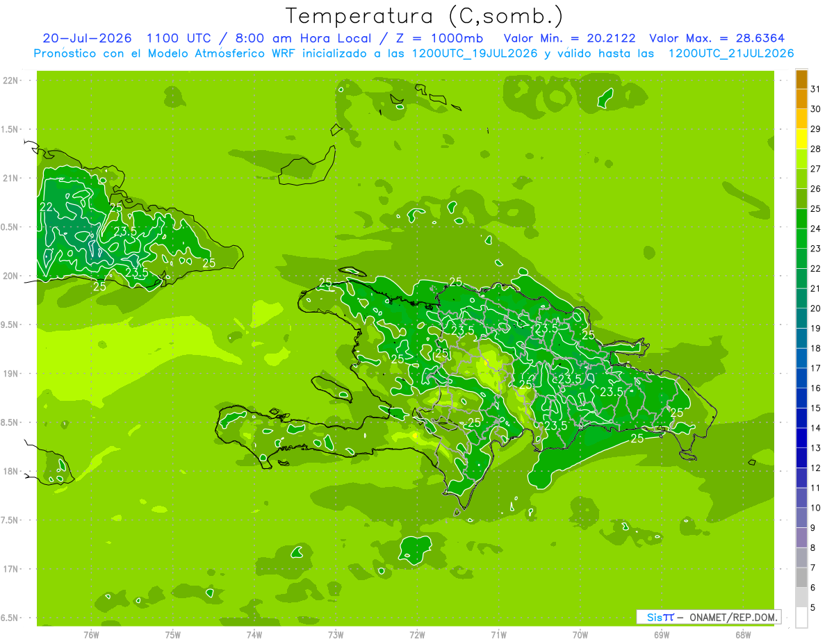Click the '73W' longitude axis label

336,635
